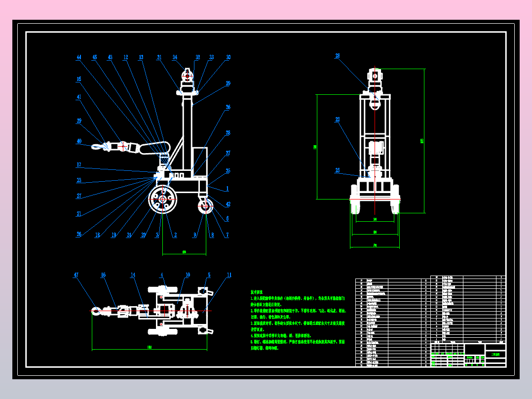
Task: Click part callout number 24
Action: tap(129, 235)
